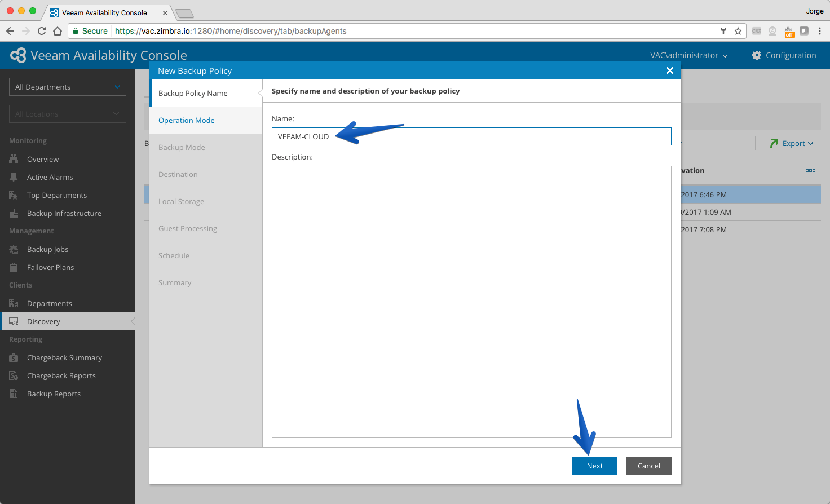Click the orange 'off' extension icon
This screenshot has height=504, width=830.
click(789, 32)
